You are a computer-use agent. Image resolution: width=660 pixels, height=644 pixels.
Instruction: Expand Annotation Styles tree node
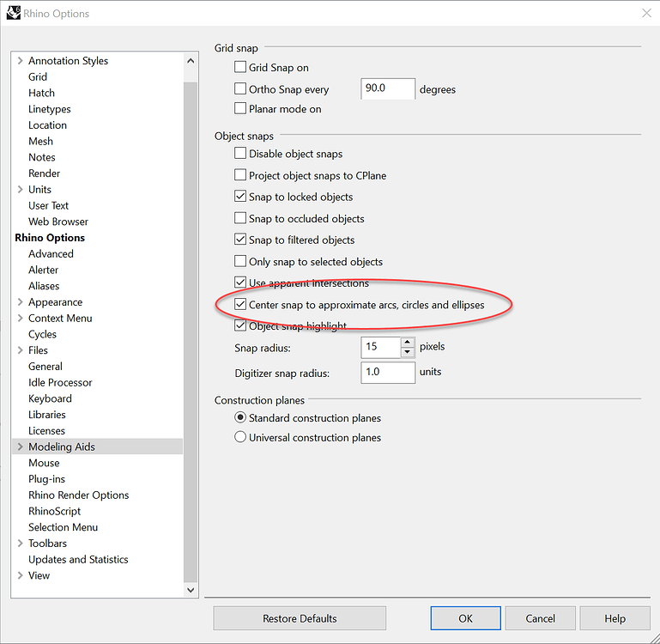click(20, 61)
